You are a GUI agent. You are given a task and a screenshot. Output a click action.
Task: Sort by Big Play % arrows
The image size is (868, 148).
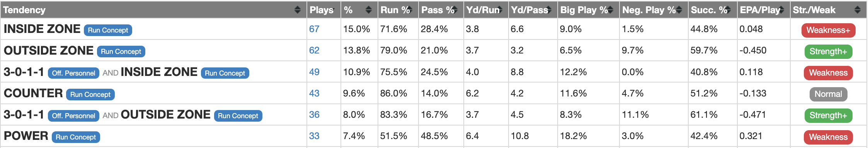(610, 10)
